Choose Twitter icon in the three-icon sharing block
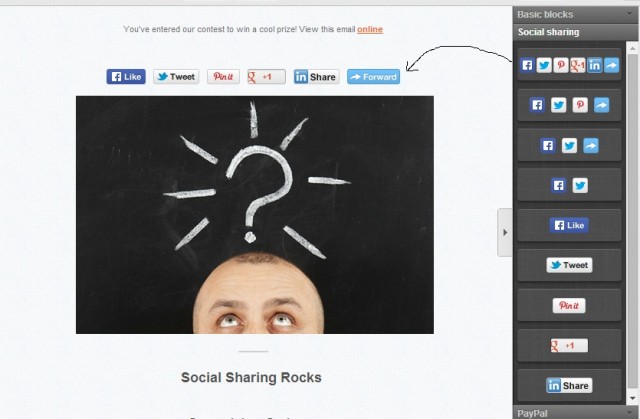Viewport: 640px width, 419px height. (569, 146)
